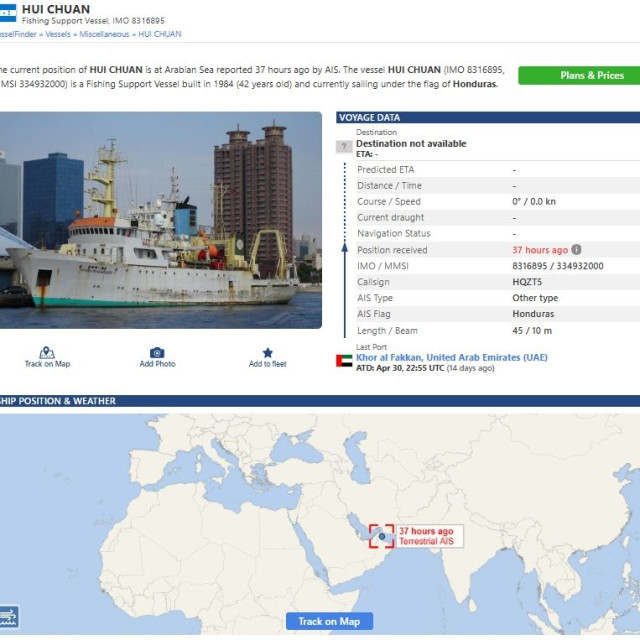Open Khor al Fakkan port link

click(x=451, y=358)
